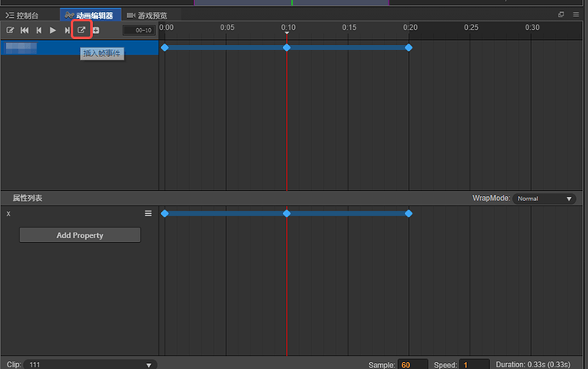Viewport: 588px width, 369px height.
Task: Click the 属性列表 header label
Action: click(27, 198)
